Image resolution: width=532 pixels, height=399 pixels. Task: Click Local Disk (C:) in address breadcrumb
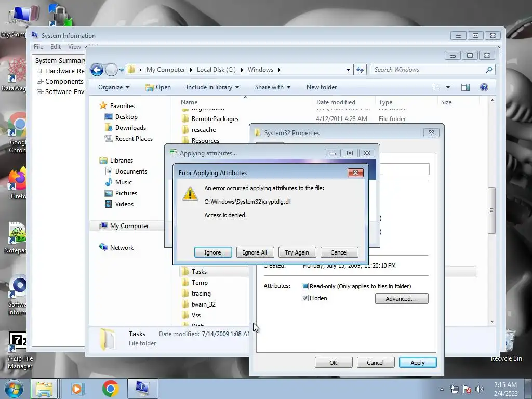point(216,70)
